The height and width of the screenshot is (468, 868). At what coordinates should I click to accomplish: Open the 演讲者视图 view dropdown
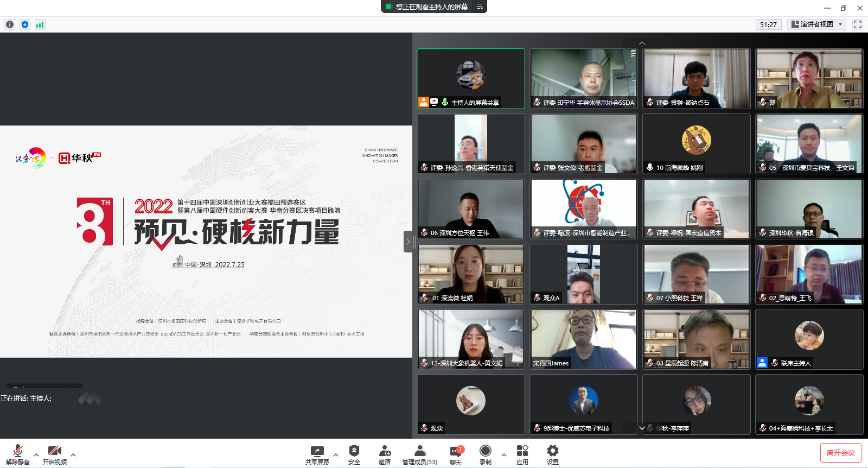click(816, 24)
